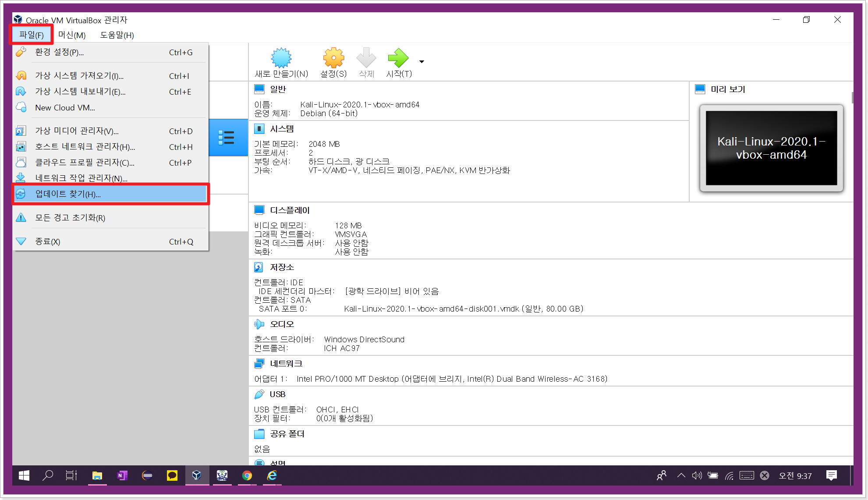Screen dimensions: 868x500
Task: Open 클라우드 프로필 관리자(C) menu entry
Action: tap(110, 163)
